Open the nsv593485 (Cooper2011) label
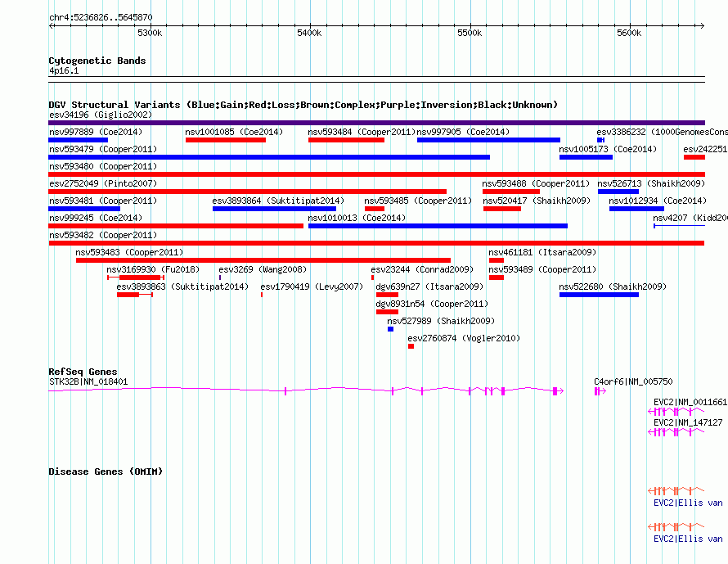Image resolution: width=728 pixels, height=564 pixels. coord(418,201)
